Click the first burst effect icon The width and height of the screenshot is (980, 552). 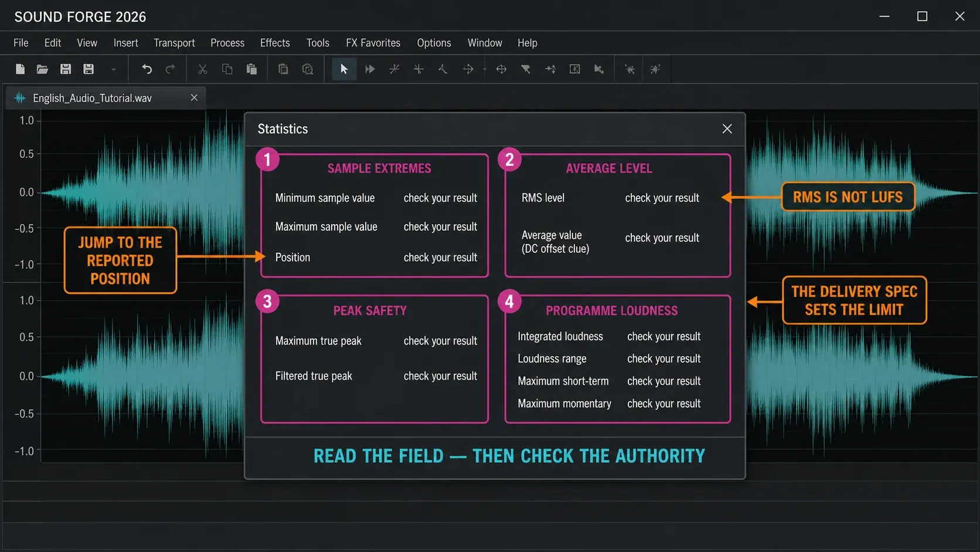[629, 69]
